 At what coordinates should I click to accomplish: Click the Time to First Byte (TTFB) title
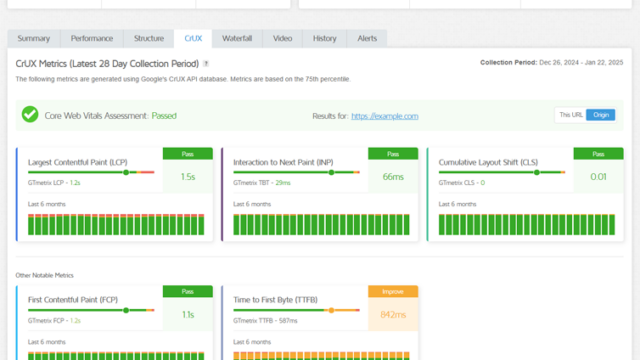tap(275, 300)
